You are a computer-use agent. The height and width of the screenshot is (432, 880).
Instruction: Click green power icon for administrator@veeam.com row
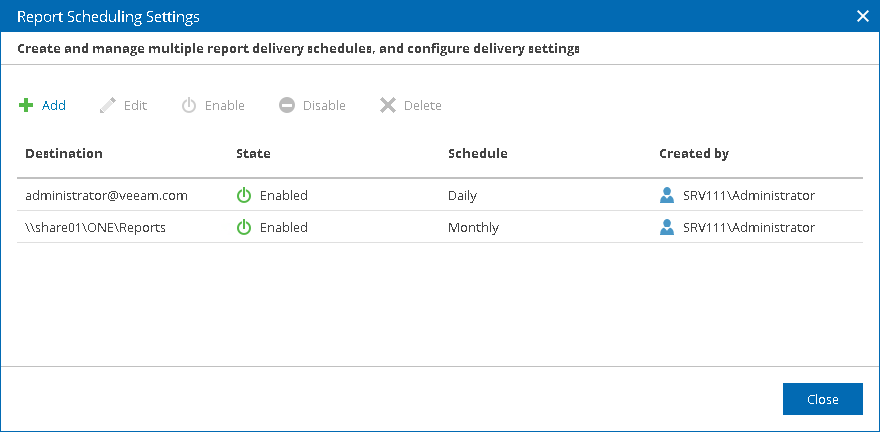pos(244,195)
